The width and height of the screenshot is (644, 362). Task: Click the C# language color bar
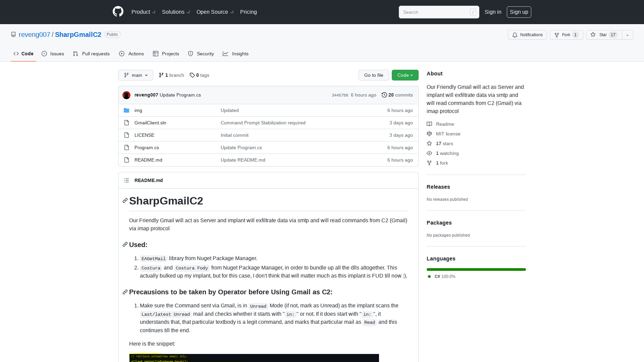pos(476,269)
